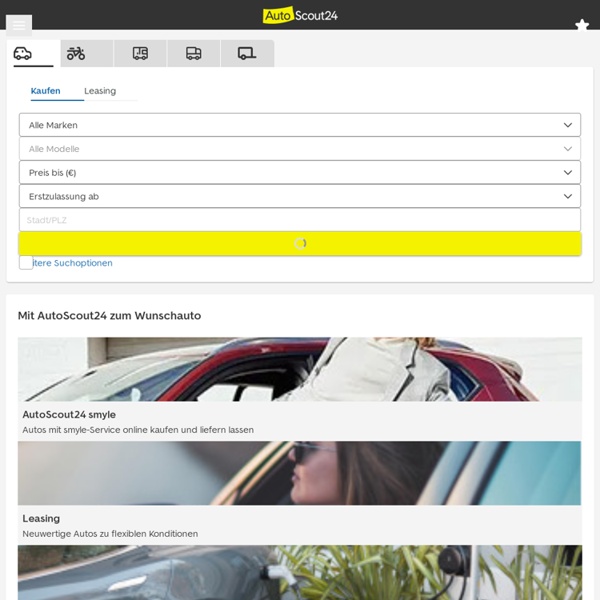
Task: Select the car vehicle type tab
Action: (23, 53)
